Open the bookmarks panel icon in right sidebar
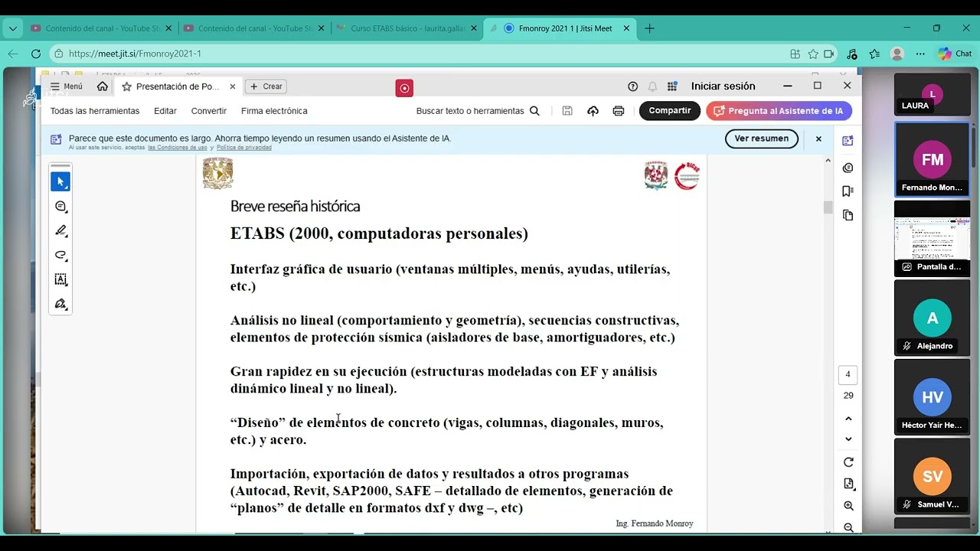 point(848,191)
